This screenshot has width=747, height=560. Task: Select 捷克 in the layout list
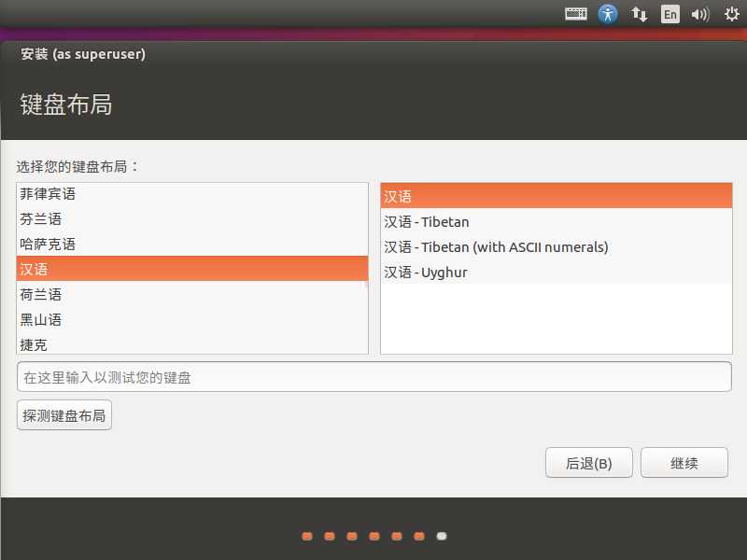(x=192, y=343)
